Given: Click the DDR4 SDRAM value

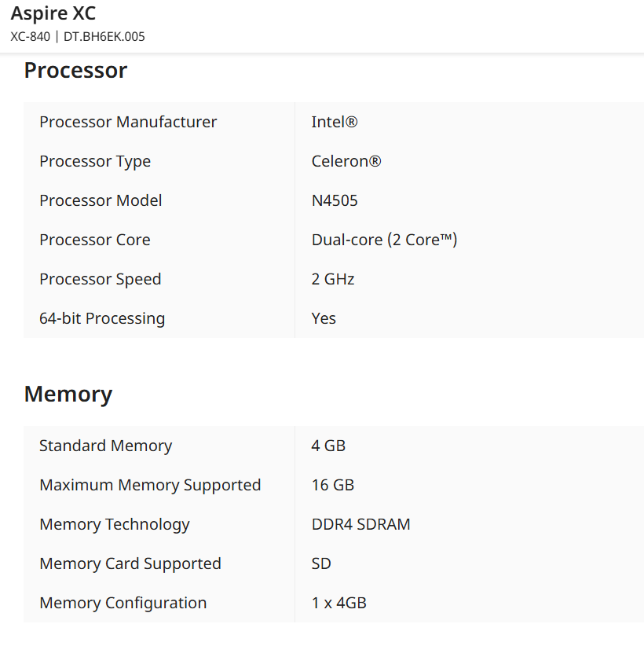Looking at the screenshot, I should pos(360,524).
